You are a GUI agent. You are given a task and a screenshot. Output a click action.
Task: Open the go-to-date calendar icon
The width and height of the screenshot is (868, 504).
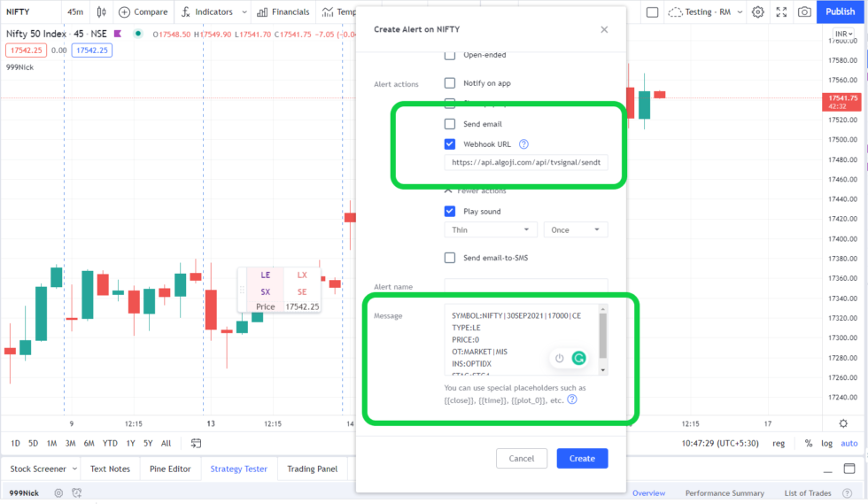[196, 443]
